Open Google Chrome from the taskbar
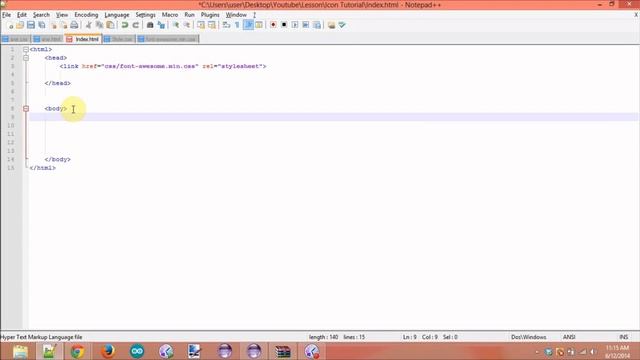The image size is (640, 360). tap(78, 351)
